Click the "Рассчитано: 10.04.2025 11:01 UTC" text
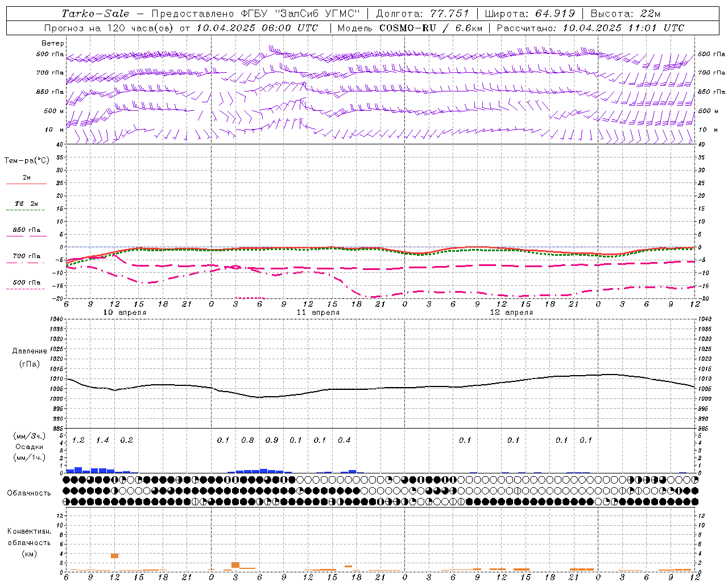The image size is (728, 582). coord(590,28)
